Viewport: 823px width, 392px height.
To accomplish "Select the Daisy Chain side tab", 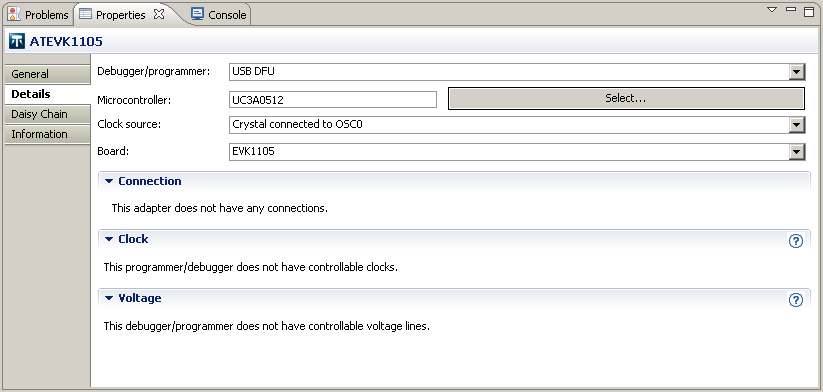I will tap(47, 114).
